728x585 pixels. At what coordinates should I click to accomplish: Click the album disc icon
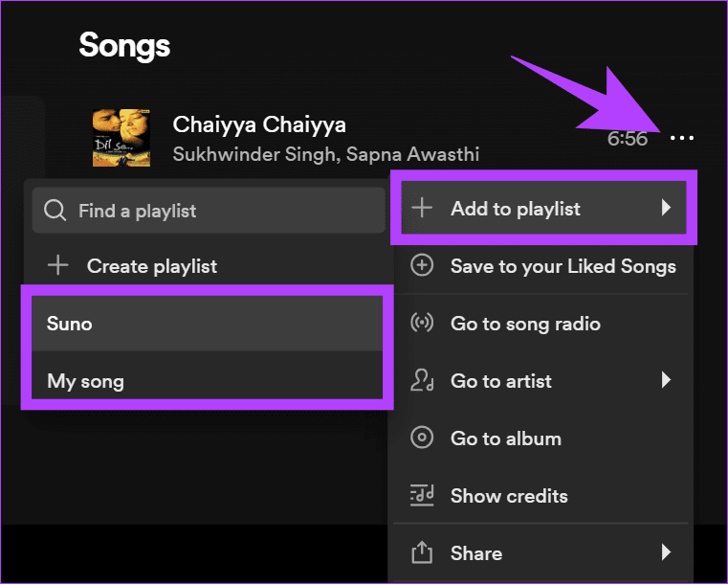[x=422, y=438]
